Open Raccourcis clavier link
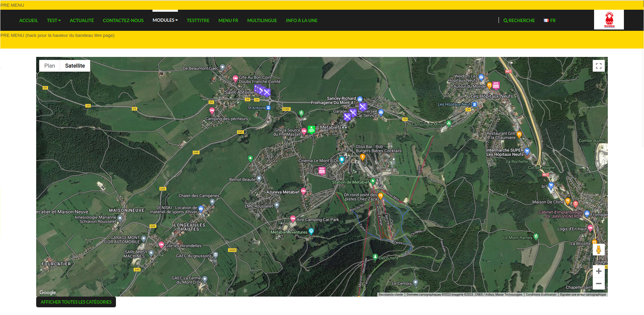 (391, 295)
